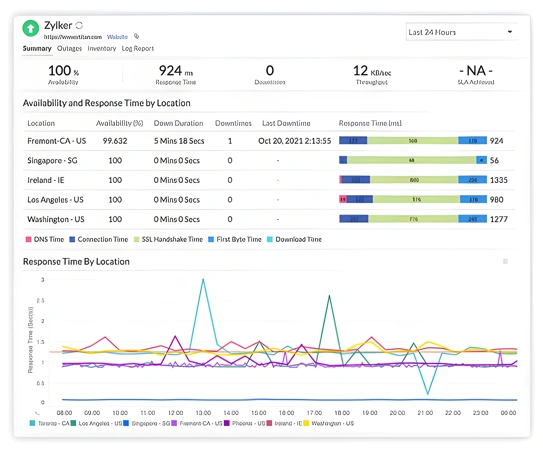Click the 5 Mins 18 Secs down duration

tap(179, 141)
